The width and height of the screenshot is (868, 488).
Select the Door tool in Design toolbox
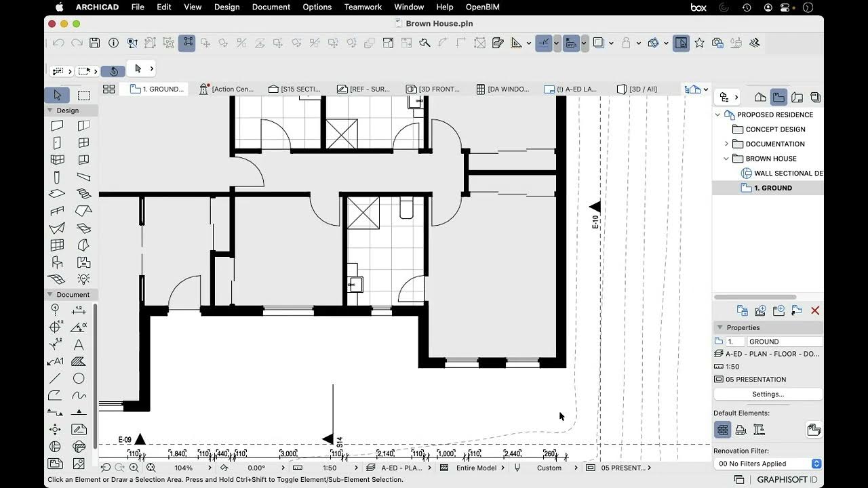point(57,143)
